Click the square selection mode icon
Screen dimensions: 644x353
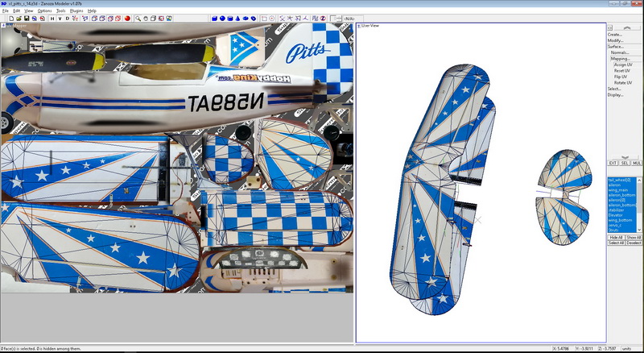(264, 19)
